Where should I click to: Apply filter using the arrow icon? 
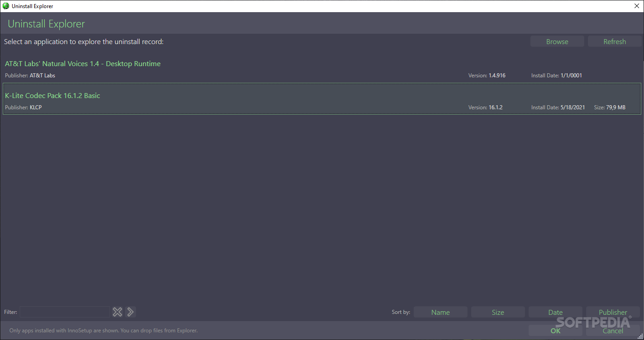pyautogui.click(x=130, y=312)
